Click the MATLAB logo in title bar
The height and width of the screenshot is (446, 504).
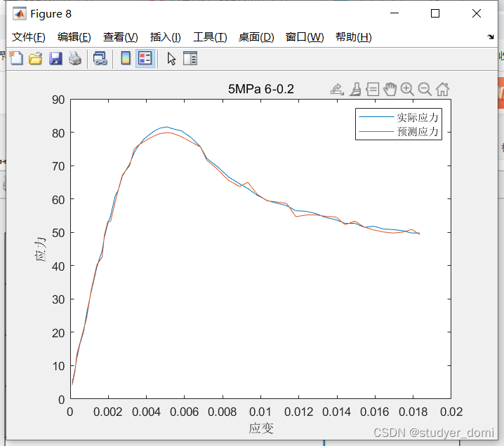point(19,14)
